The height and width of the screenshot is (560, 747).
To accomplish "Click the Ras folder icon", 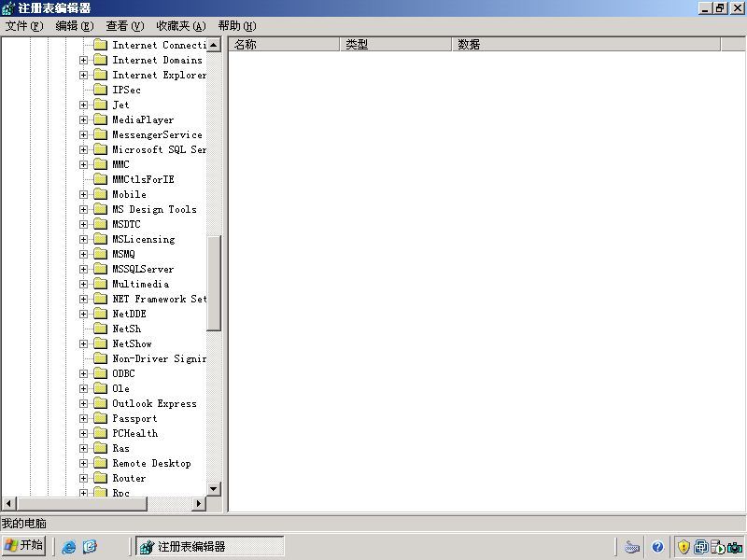I will 100,448.
